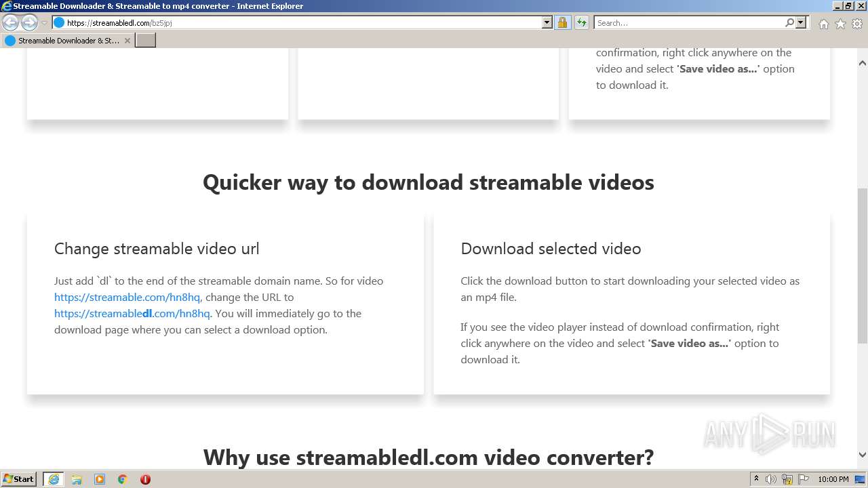This screenshot has height=488, width=868.
Task: Open the media player taskbar icon
Action: click(x=100, y=479)
